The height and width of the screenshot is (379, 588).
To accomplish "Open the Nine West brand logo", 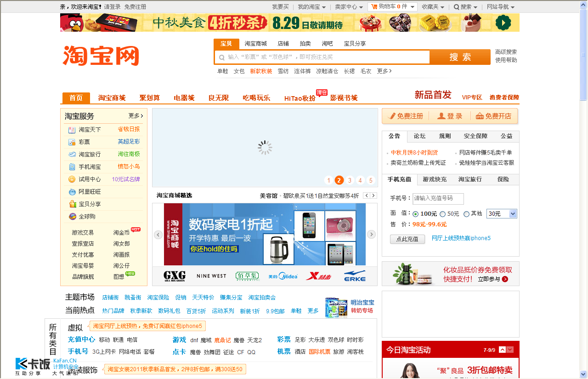I will [211, 276].
